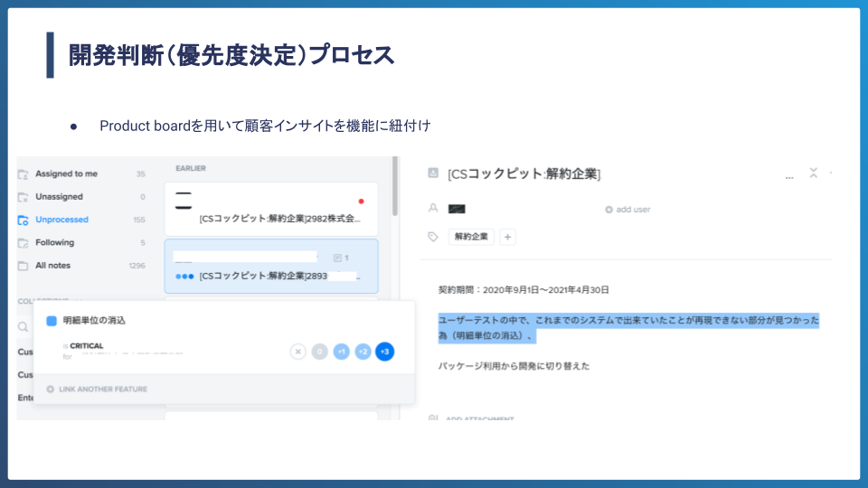The image size is (868, 488).
Task: Click the note type icon beside the title
Action: click(x=433, y=174)
